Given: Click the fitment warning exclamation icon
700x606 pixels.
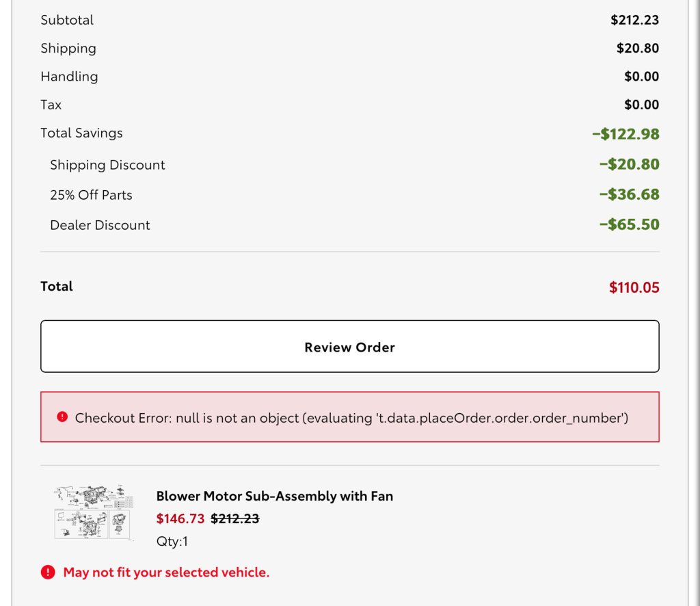Looking at the screenshot, I should [x=48, y=572].
